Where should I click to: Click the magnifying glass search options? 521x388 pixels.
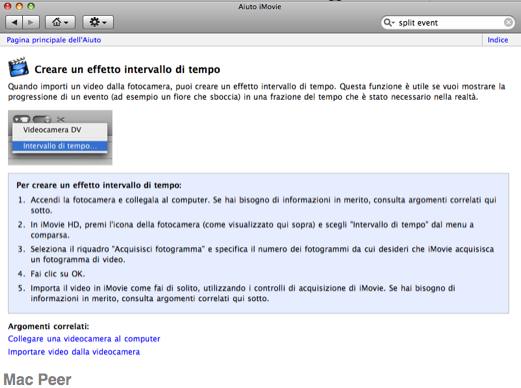pos(389,23)
